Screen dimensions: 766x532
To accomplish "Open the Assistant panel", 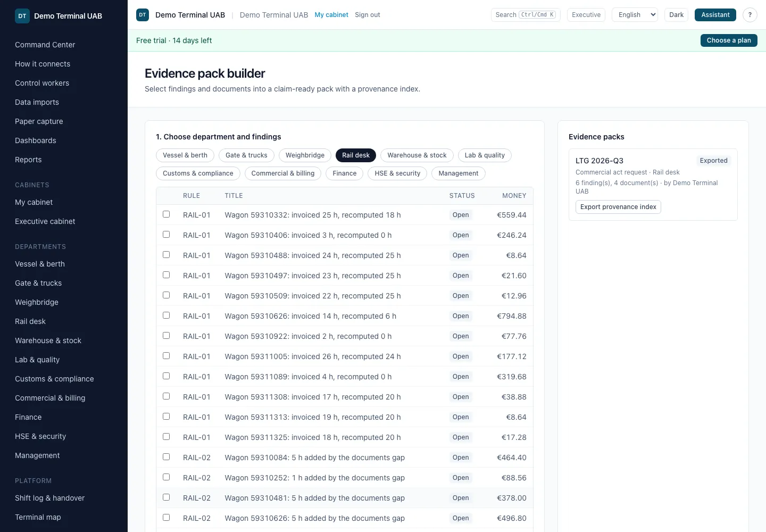I will pos(715,15).
